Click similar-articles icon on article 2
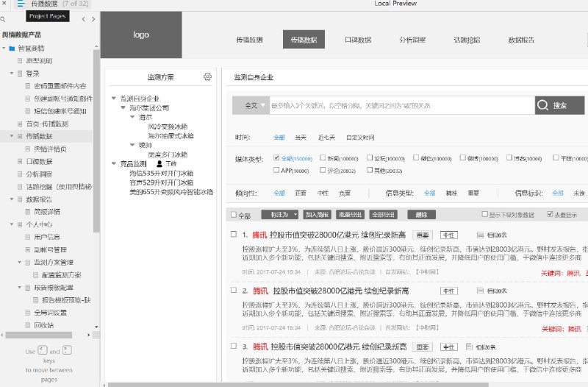 click(x=480, y=291)
